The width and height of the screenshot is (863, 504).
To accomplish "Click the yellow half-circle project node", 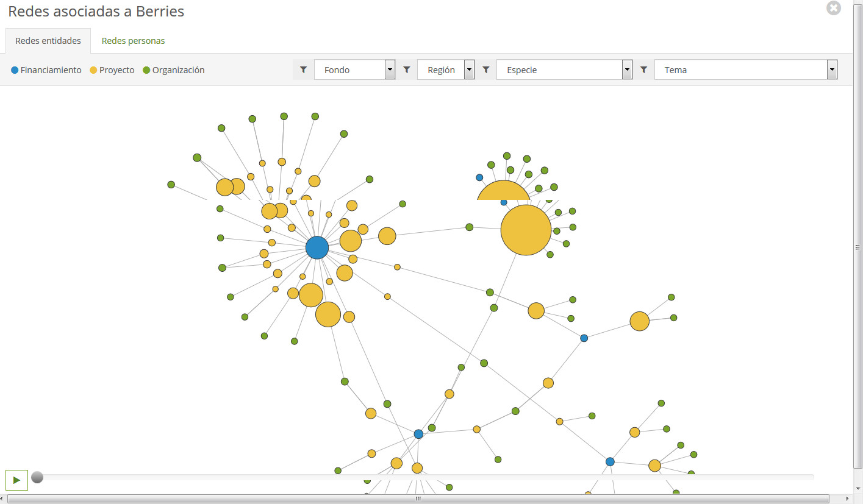I will coord(503,191).
